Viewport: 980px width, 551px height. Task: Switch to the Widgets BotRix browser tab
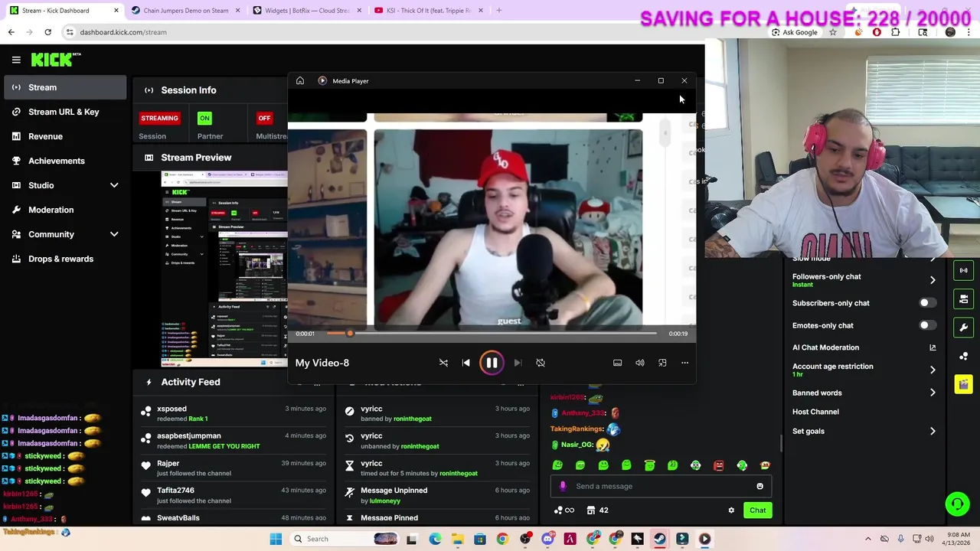point(307,11)
